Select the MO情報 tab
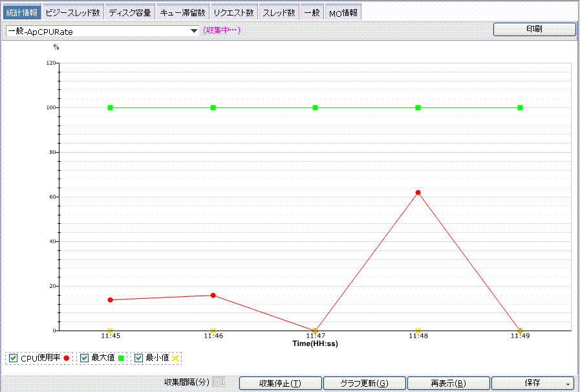580x392 pixels. tap(343, 13)
